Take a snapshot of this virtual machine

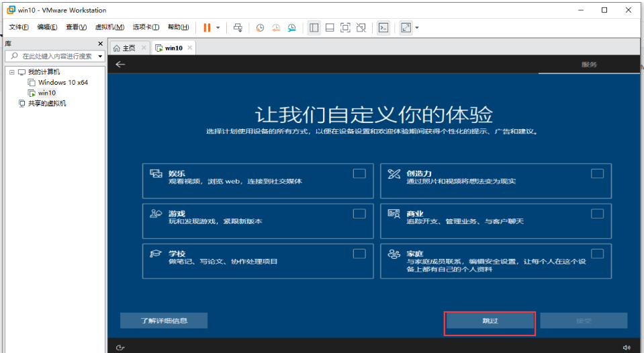coord(260,28)
